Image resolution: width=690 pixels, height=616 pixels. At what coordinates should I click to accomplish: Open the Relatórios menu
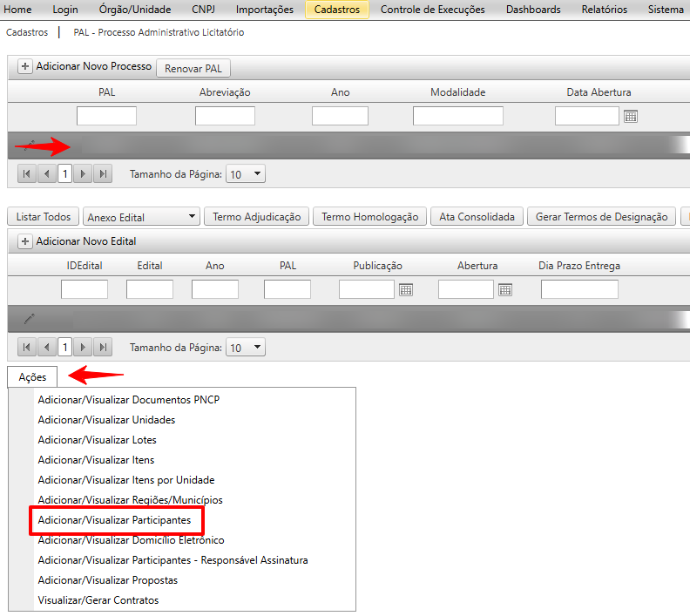tap(604, 10)
